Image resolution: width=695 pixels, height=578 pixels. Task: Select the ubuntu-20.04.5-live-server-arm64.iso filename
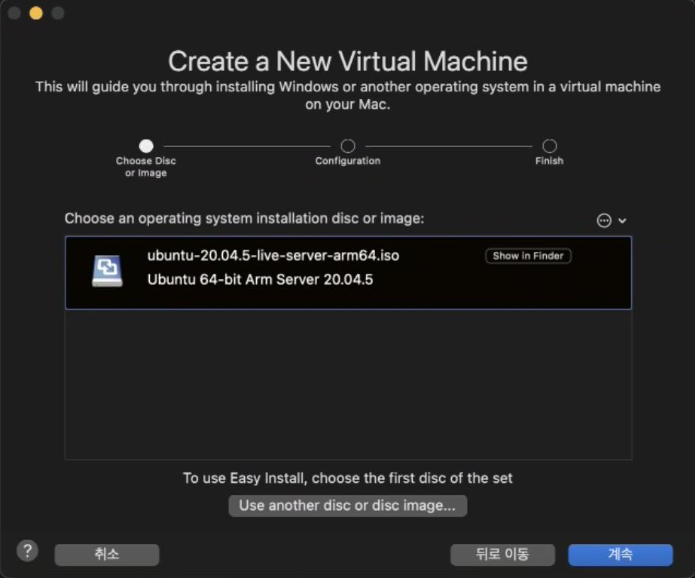coord(273,256)
